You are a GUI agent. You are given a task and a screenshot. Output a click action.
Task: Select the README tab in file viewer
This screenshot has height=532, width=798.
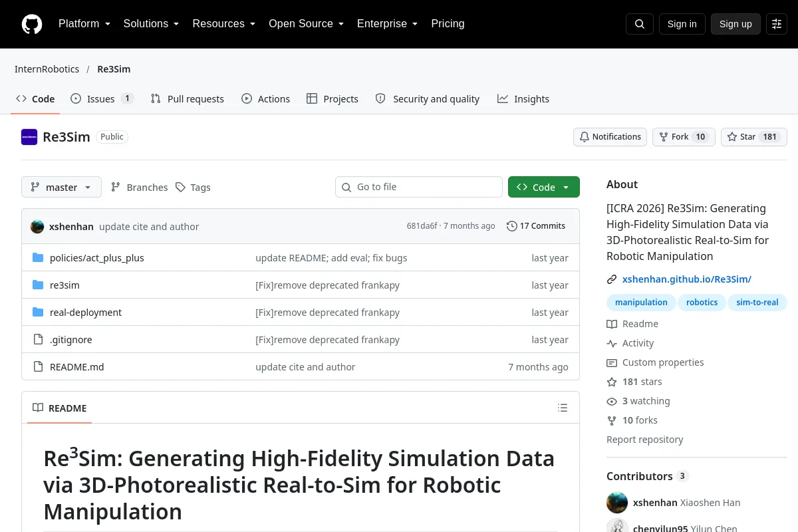tap(60, 408)
